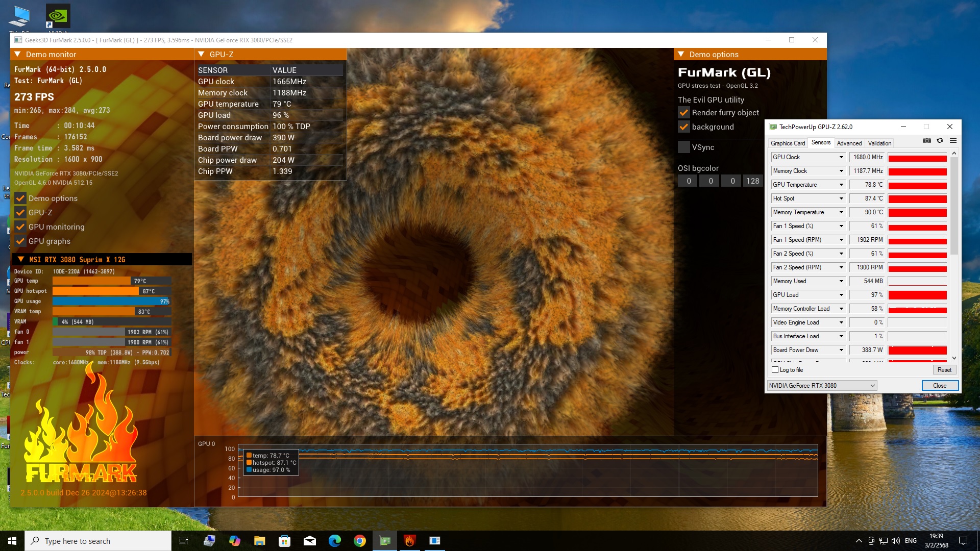Viewport: 980px width, 551px height.
Task: Click the GPU-Z screenshot camera icon
Action: point(927,141)
